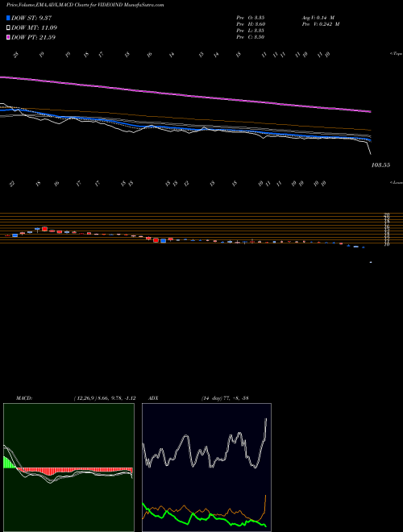Image resolution: width=403 pixels, height=532 pixels.
Task: Click the '<Lows' axis label
Action: [396, 182]
